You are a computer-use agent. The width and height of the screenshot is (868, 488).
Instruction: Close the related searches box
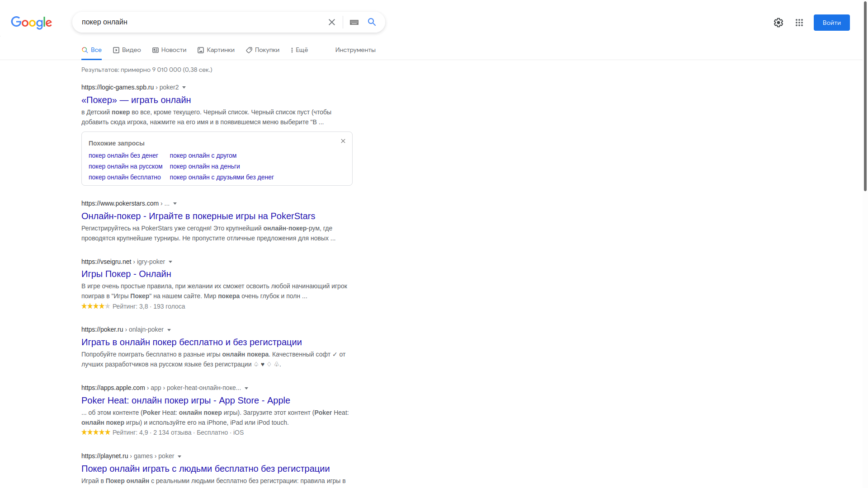(343, 141)
